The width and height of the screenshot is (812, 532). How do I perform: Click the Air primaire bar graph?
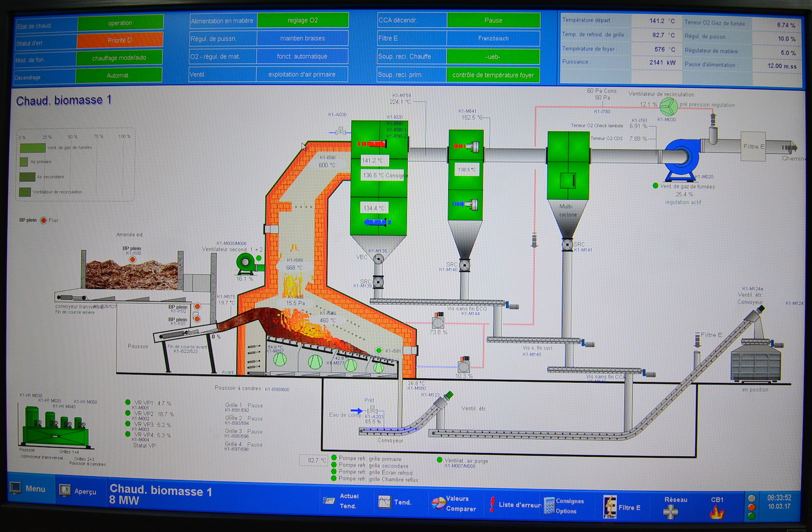24,162
